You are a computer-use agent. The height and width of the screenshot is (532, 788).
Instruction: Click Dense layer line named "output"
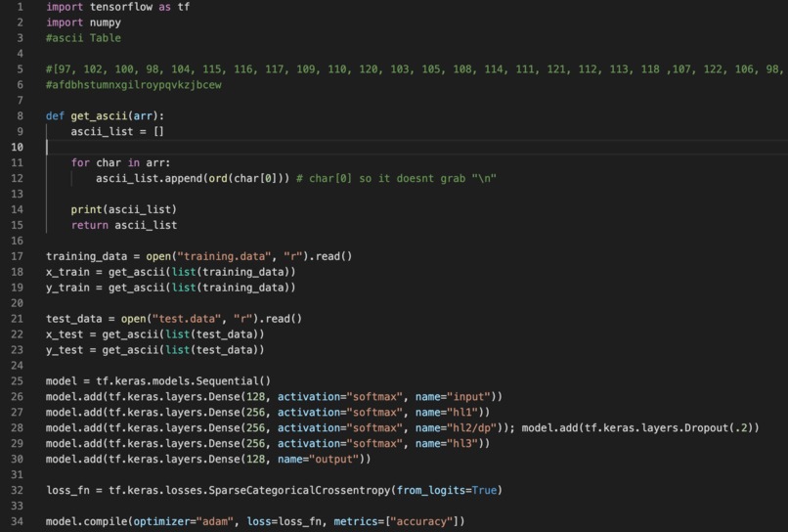coord(208,459)
